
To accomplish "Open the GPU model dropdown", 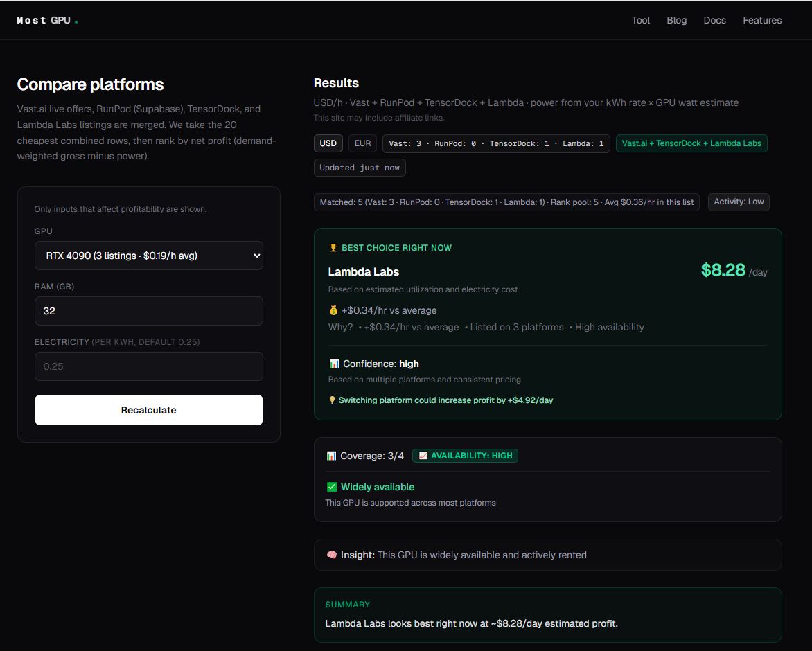I will point(149,256).
